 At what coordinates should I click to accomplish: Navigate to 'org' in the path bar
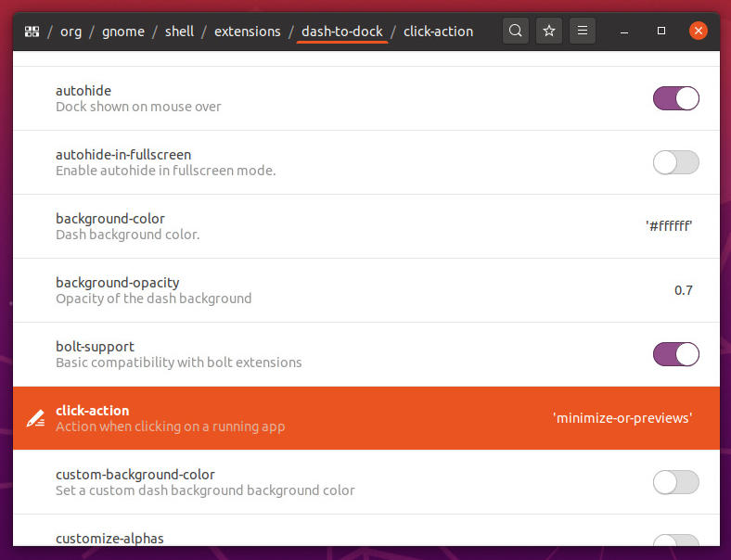tap(71, 32)
